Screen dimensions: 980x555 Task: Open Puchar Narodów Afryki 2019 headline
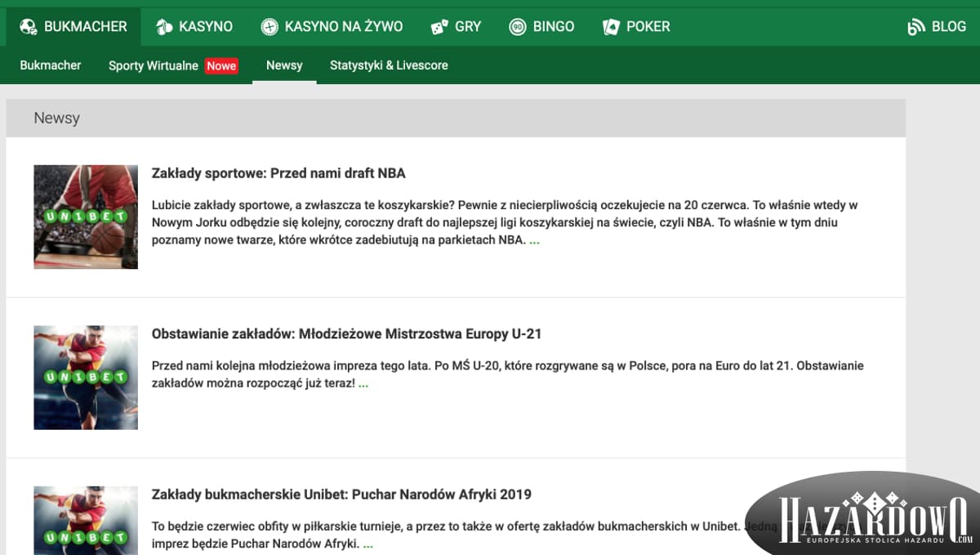click(341, 495)
